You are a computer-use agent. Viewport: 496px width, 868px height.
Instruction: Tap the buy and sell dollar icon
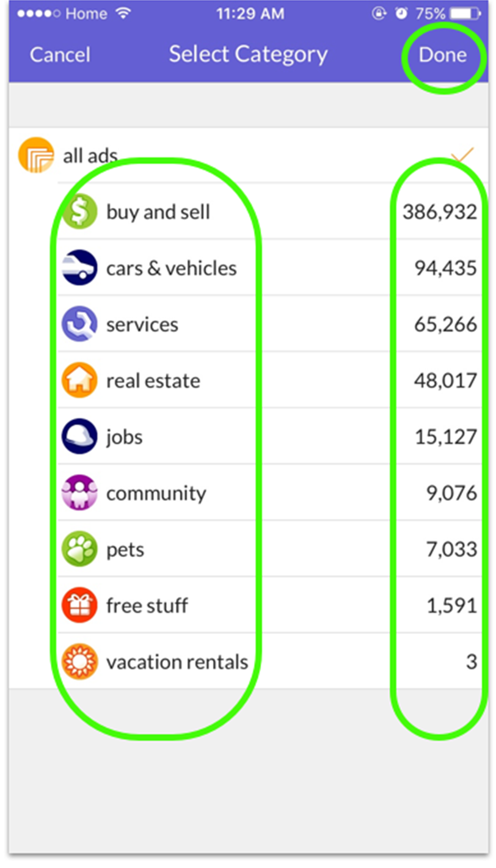tap(79, 211)
